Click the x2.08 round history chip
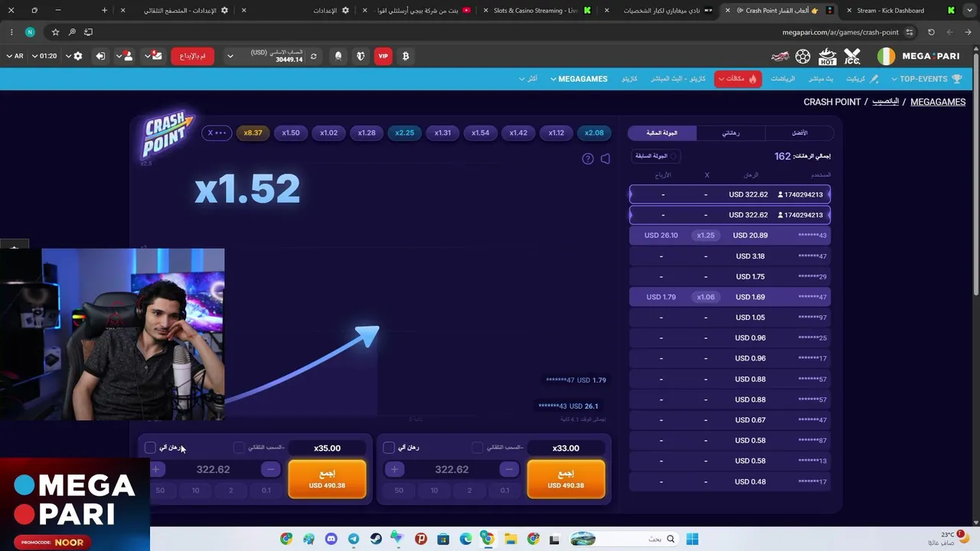This screenshot has width=980, height=551. [594, 132]
